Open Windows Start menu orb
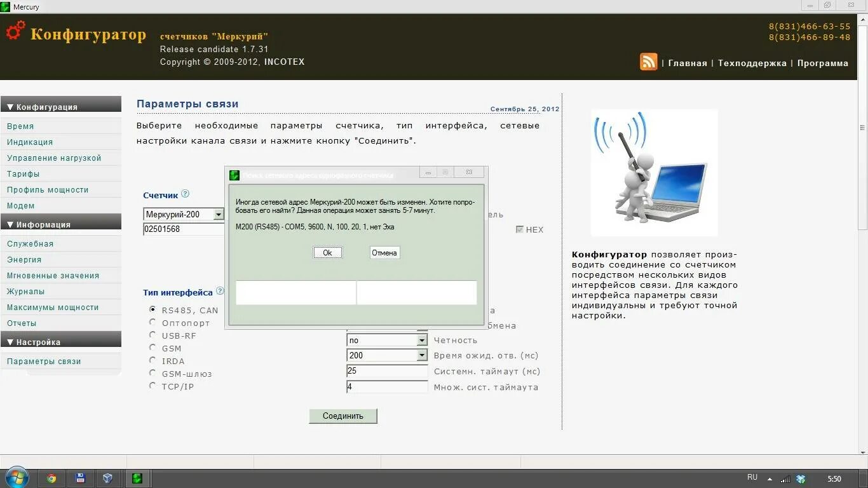 [x=17, y=478]
